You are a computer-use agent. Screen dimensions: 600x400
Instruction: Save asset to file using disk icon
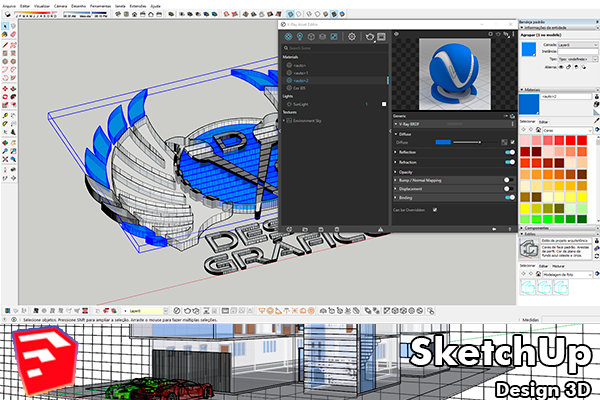click(x=321, y=229)
